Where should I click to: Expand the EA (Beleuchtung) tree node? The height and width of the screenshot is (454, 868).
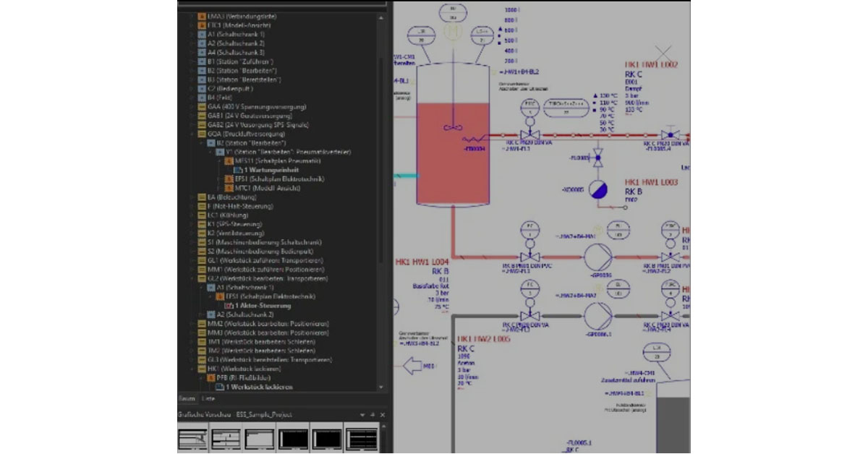click(x=192, y=197)
